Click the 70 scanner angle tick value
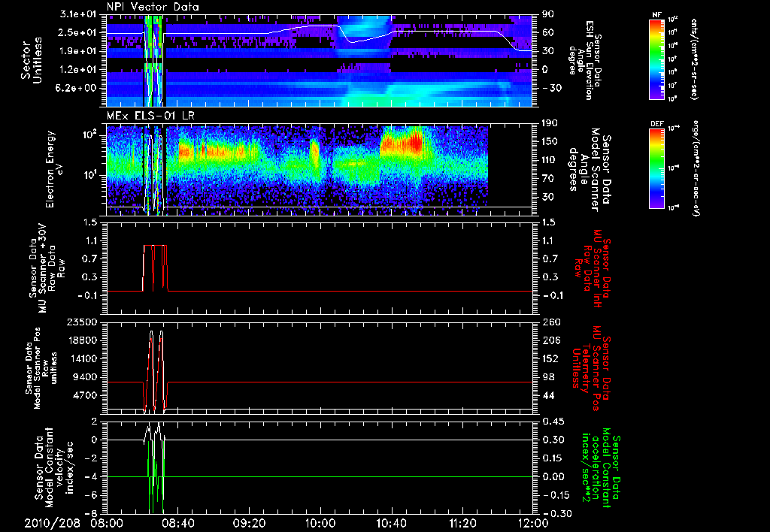 tap(547, 179)
